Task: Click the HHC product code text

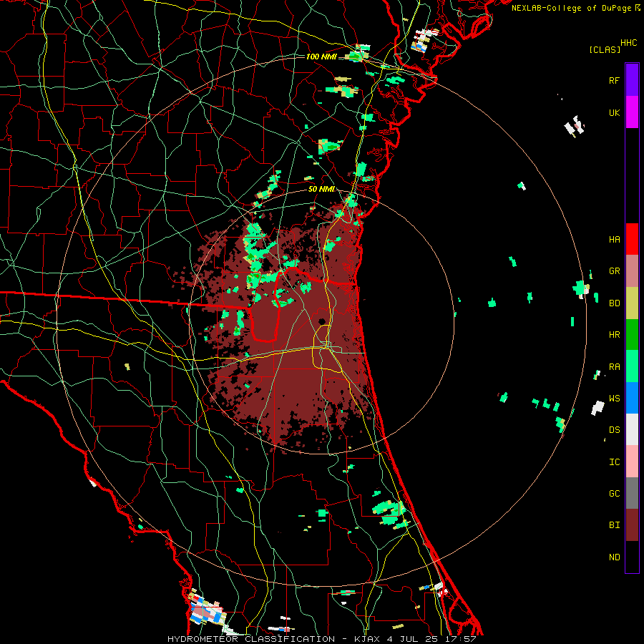Action: (x=628, y=43)
